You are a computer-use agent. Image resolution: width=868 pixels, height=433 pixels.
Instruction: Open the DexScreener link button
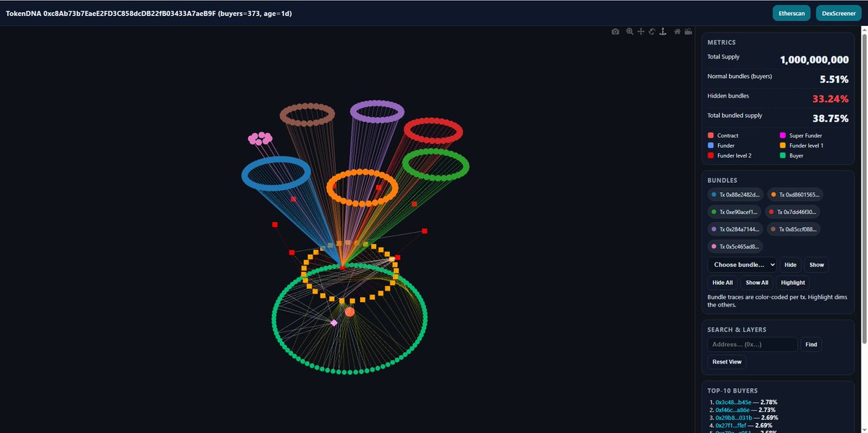point(838,13)
